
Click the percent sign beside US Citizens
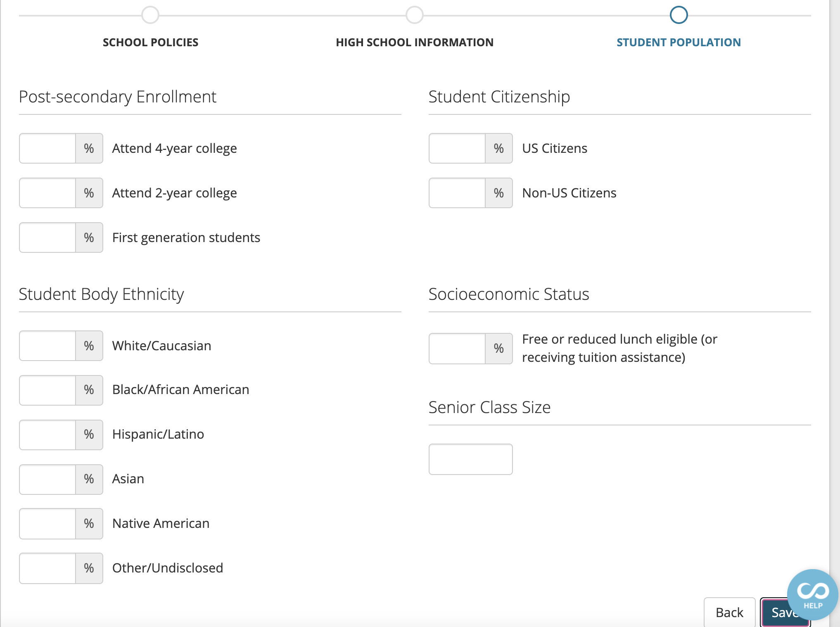(499, 148)
